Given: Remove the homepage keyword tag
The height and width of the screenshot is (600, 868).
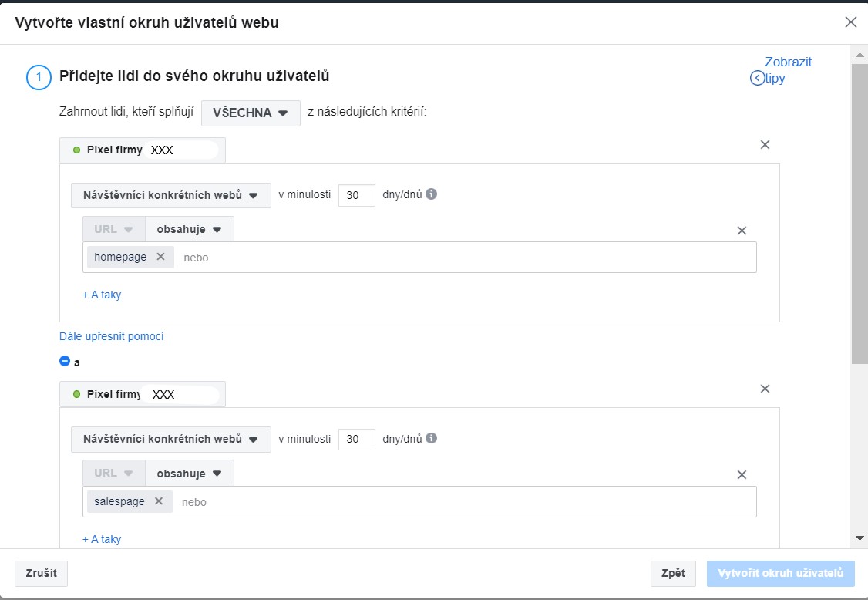Looking at the screenshot, I should (x=160, y=257).
